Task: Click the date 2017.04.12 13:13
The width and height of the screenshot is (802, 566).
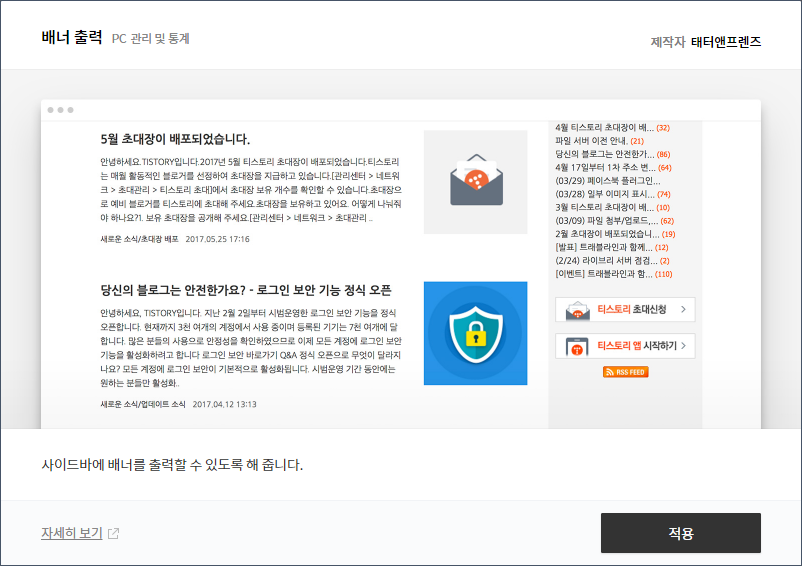Action: (225, 404)
